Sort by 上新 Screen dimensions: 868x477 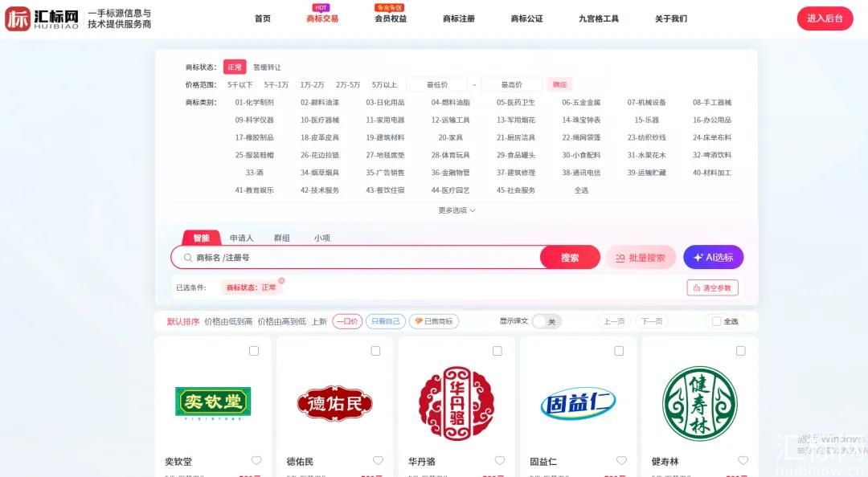pyautogui.click(x=319, y=321)
